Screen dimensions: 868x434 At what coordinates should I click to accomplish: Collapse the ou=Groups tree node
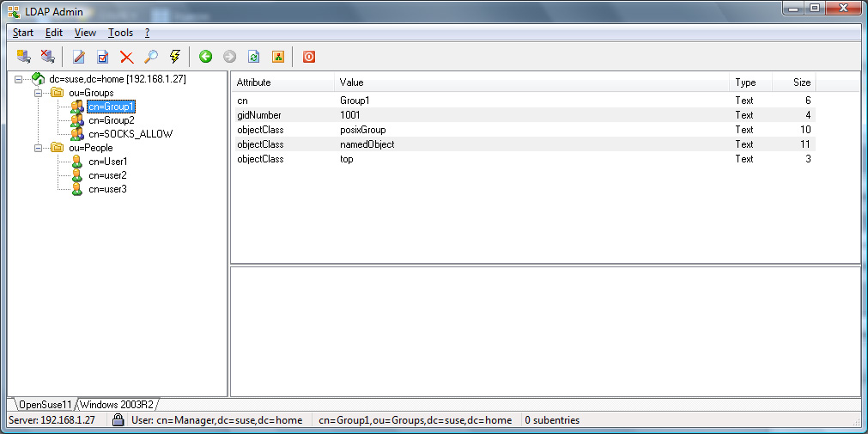[38, 93]
